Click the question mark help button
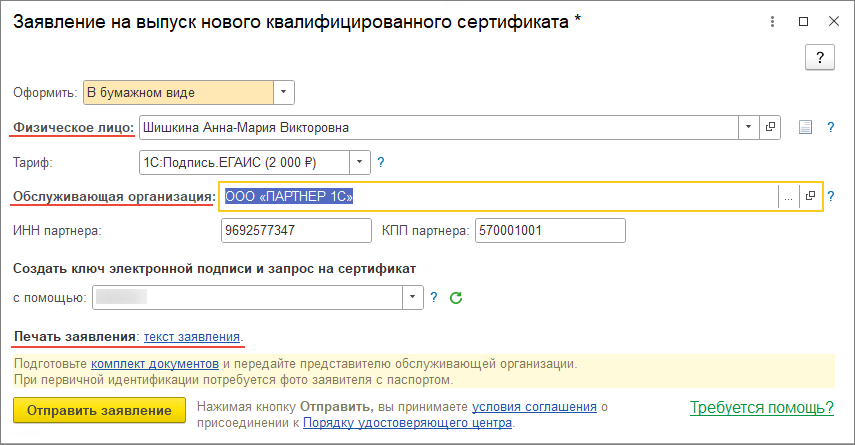Screen dimensions: 855x445 (x=820, y=57)
